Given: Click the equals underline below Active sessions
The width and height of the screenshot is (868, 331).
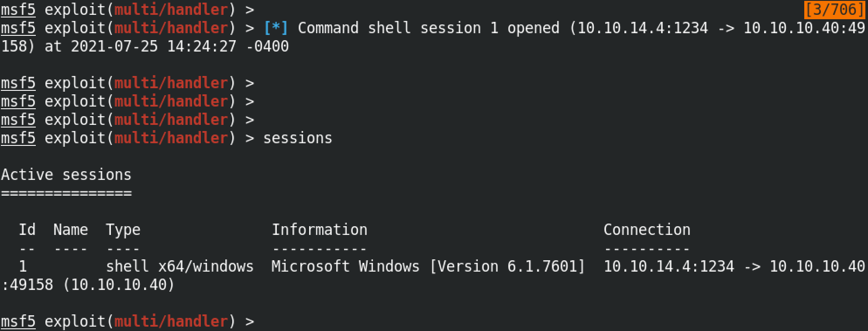Looking at the screenshot, I should [66, 193].
